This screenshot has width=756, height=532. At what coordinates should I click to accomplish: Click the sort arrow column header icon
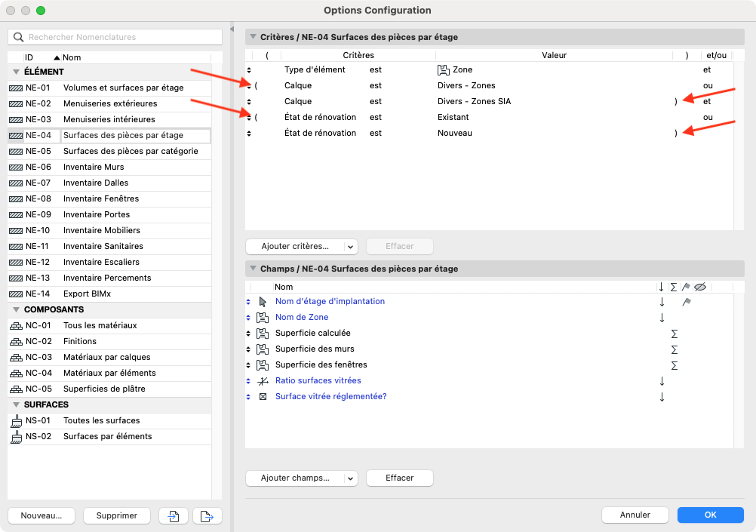661,287
